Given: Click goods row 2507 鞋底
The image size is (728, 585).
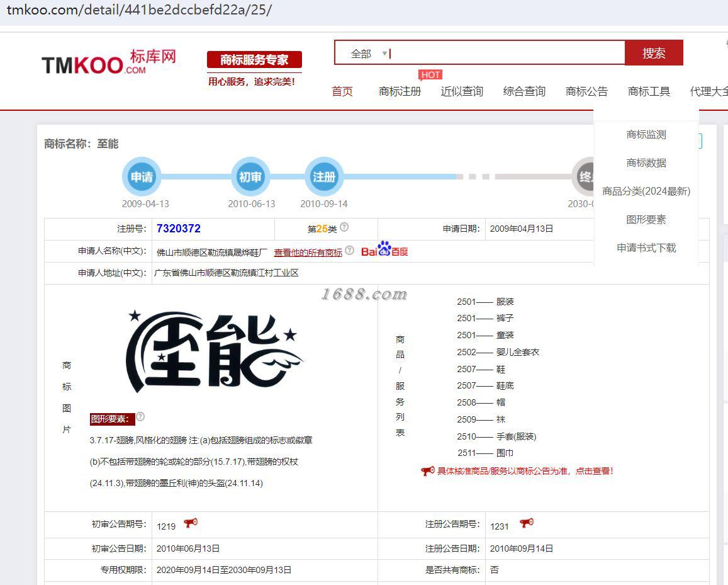Looking at the screenshot, I should click(x=485, y=385).
